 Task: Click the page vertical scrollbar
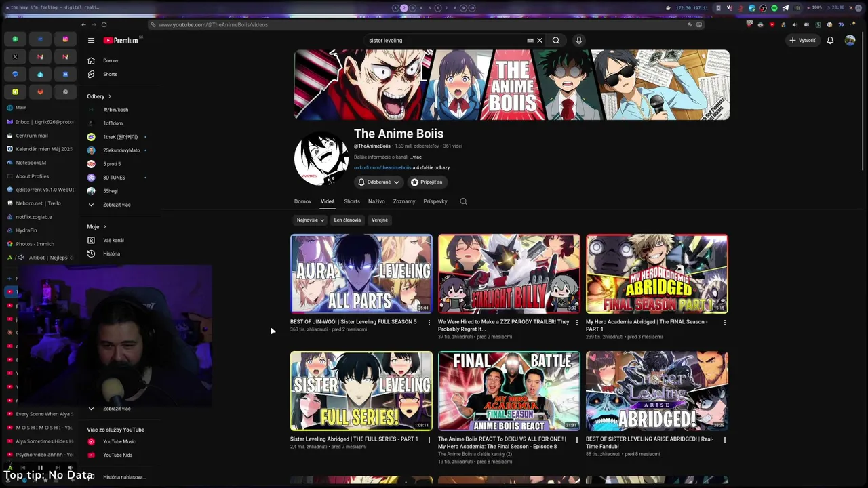[x=863, y=102]
